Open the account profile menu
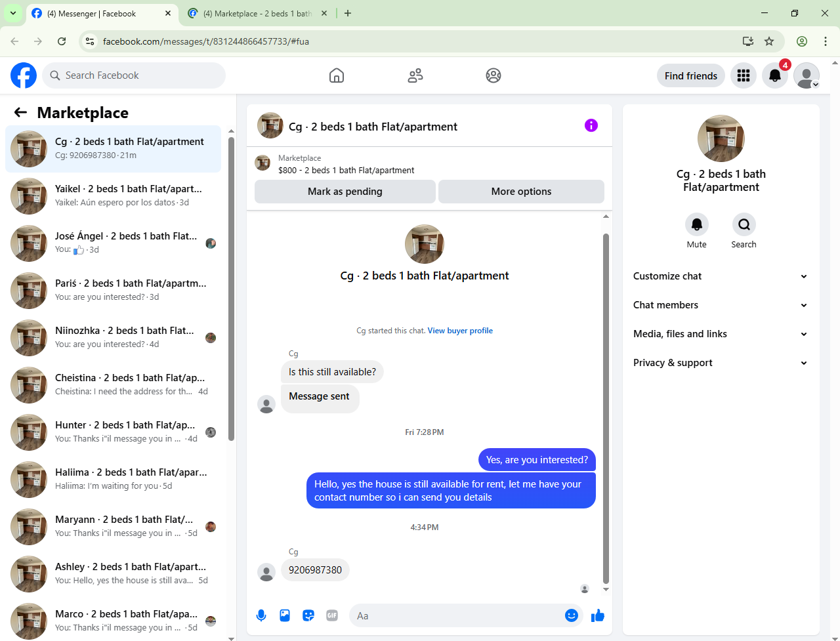The image size is (840, 641). pyautogui.click(x=807, y=75)
